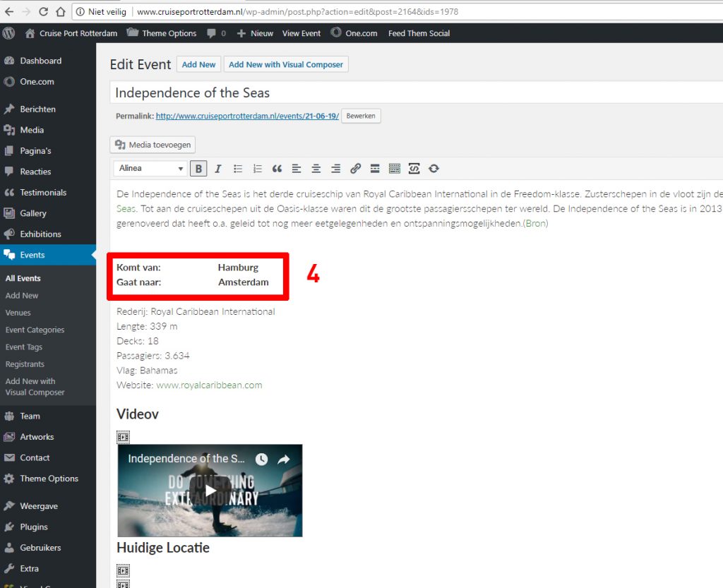Viewport: 723px width, 588px height.
Task: Open Artworks in the sidebar
Action: [48, 437]
